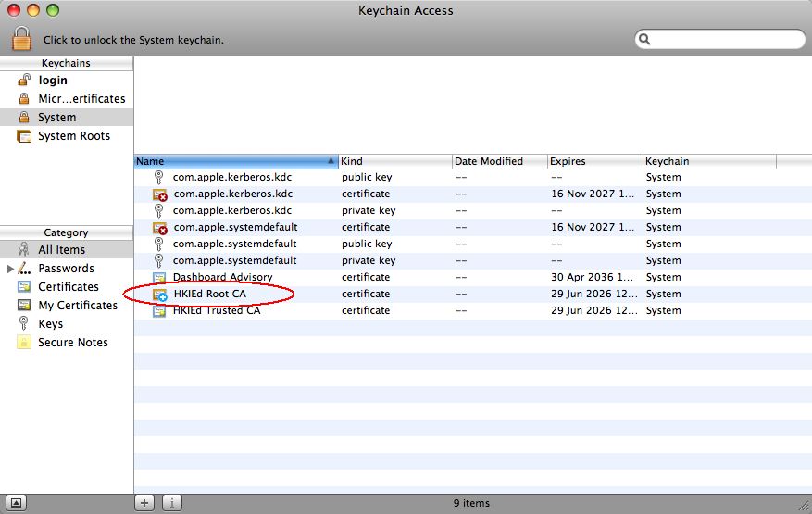Click the Keys category key icon
The height and width of the screenshot is (514, 812).
(x=23, y=323)
